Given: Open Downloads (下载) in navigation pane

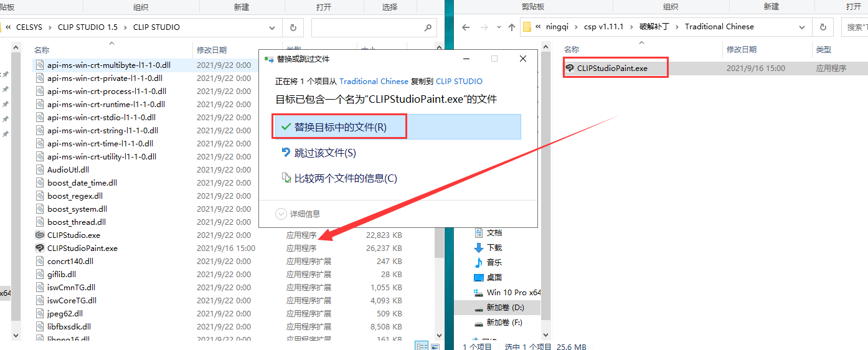Looking at the screenshot, I should [x=495, y=247].
